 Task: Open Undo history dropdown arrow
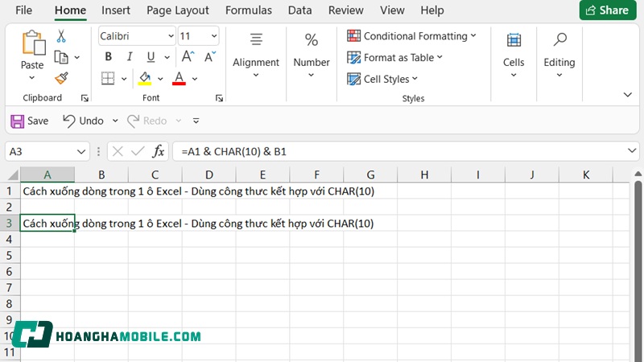point(115,121)
